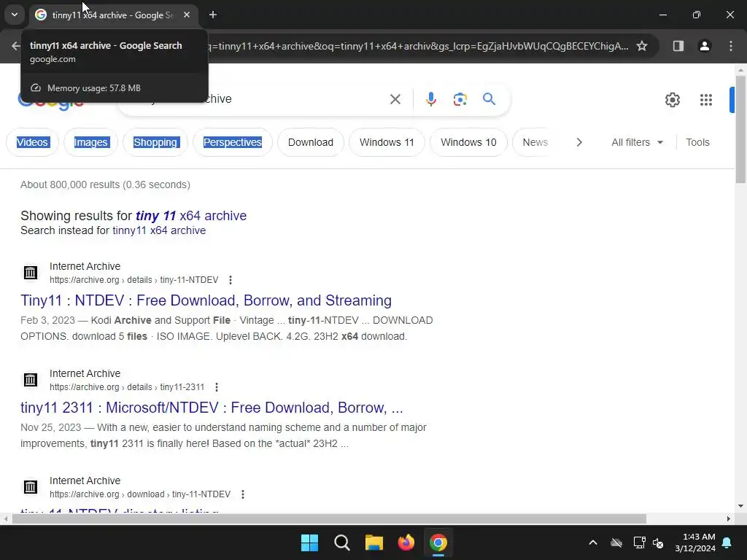The height and width of the screenshot is (560, 747).
Task: Switch to the Videos filter
Action: 32,142
